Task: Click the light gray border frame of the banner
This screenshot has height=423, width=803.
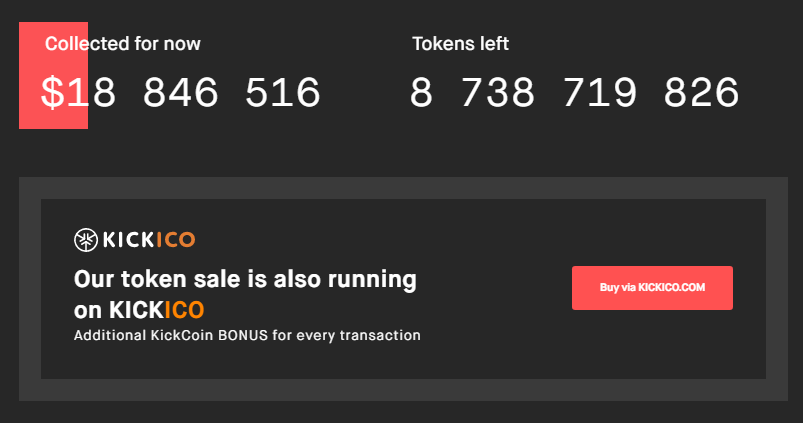Action: tap(403, 188)
